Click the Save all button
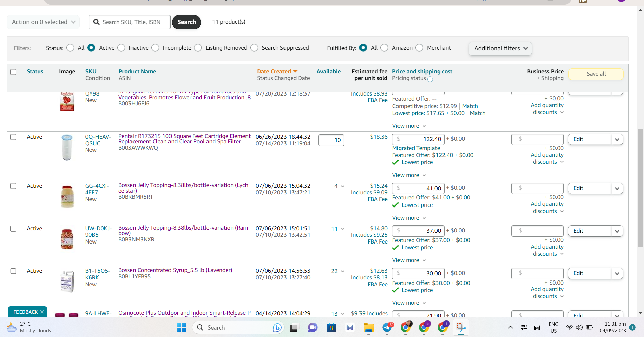The width and height of the screenshot is (644, 337). pyautogui.click(x=596, y=74)
